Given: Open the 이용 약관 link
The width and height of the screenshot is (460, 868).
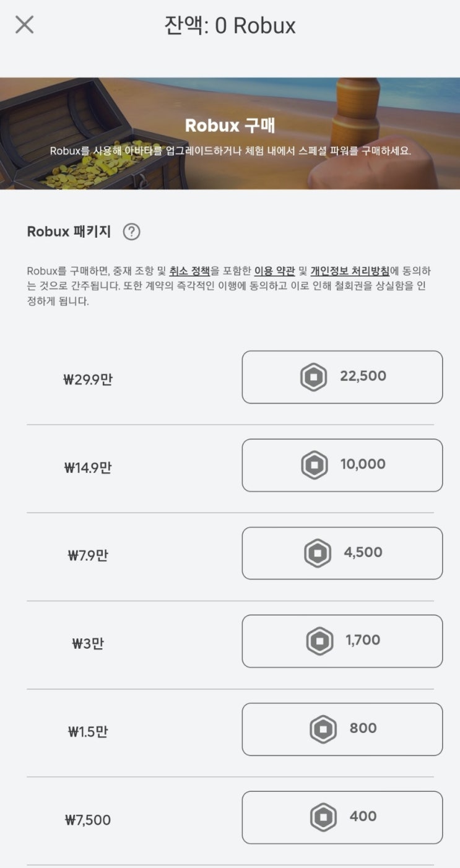Looking at the screenshot, I should pos(274,271).
